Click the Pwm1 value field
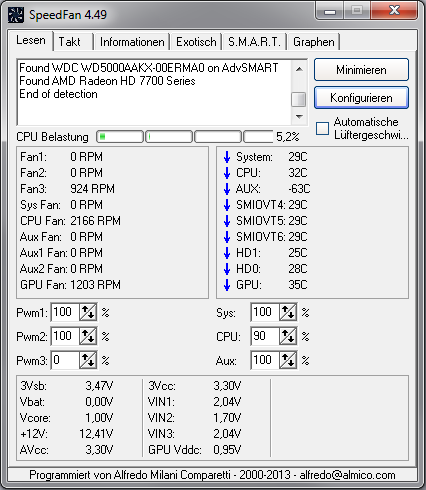This screenshot has width=426, height=490. coord(65,312)
